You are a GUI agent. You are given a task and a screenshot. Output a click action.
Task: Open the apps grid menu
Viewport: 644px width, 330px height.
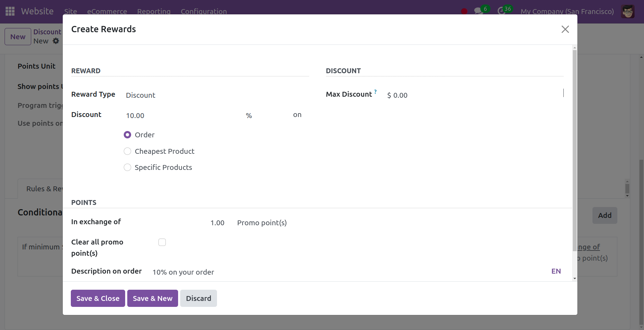pyautogui.click(x=9, y=11)
